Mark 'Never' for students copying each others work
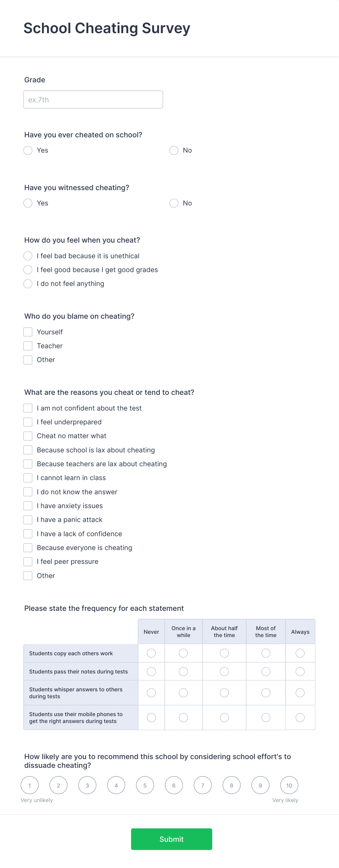339x868 pixels. 151,653
